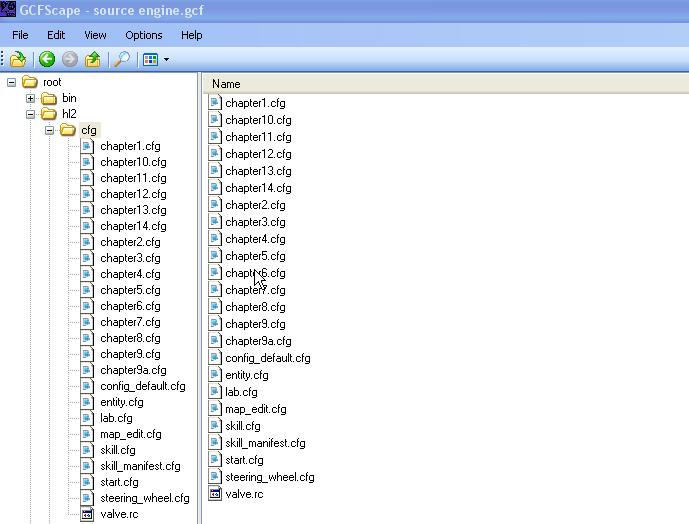Select entity.cfg in the file list
Screen dimensions: 689x524
247,375
